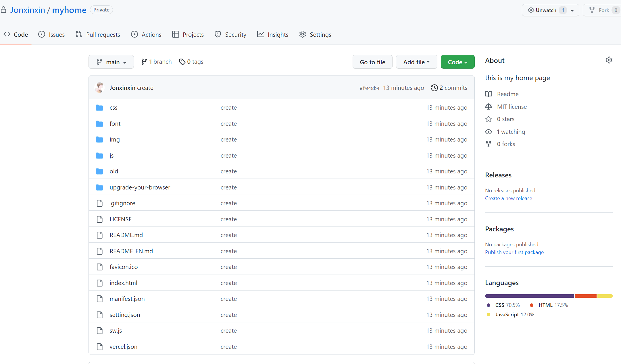The height and width of the screenshot is (364, 621).
Task: Click the MIT license scale icon
Action: click(x=489, y=107)
